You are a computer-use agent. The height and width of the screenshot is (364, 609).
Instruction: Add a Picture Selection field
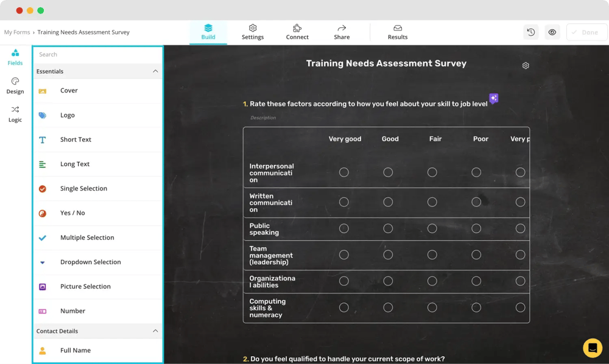(85, 287)
